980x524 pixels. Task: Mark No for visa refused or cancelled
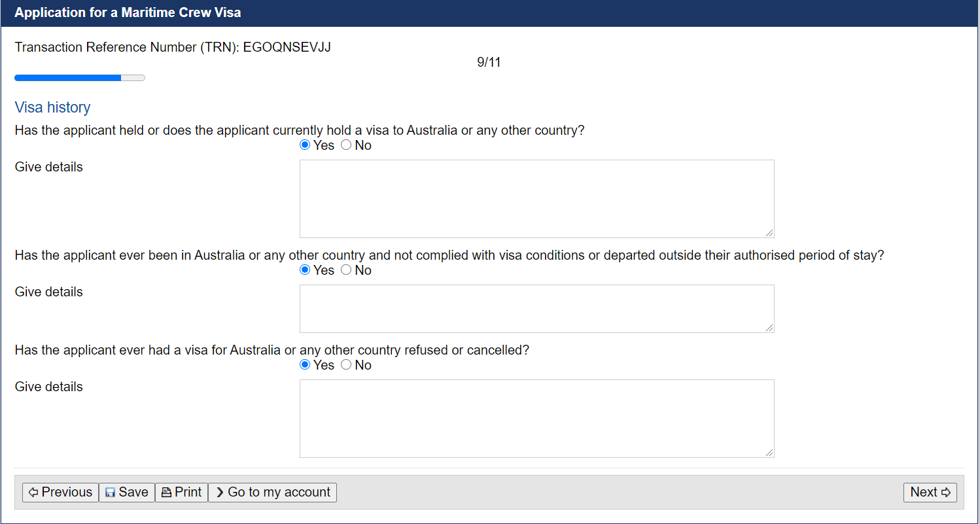[346, 365]
